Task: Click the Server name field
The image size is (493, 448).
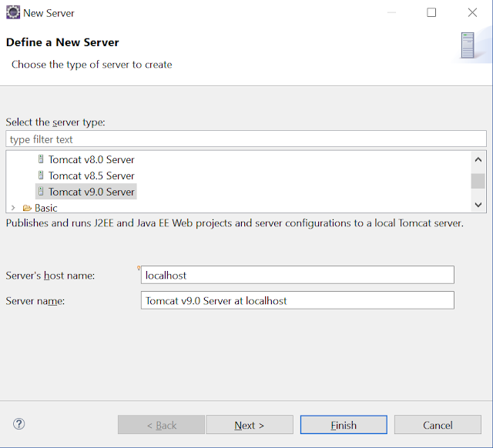Action: click(297, 300)
